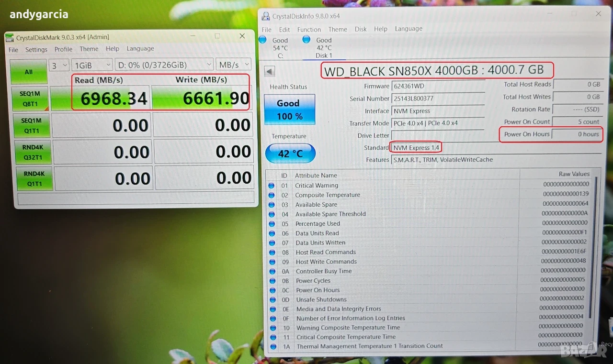Click the status dot beside Percentage Used
Viewport: 613px width, 364px height.
coord(272,223)
